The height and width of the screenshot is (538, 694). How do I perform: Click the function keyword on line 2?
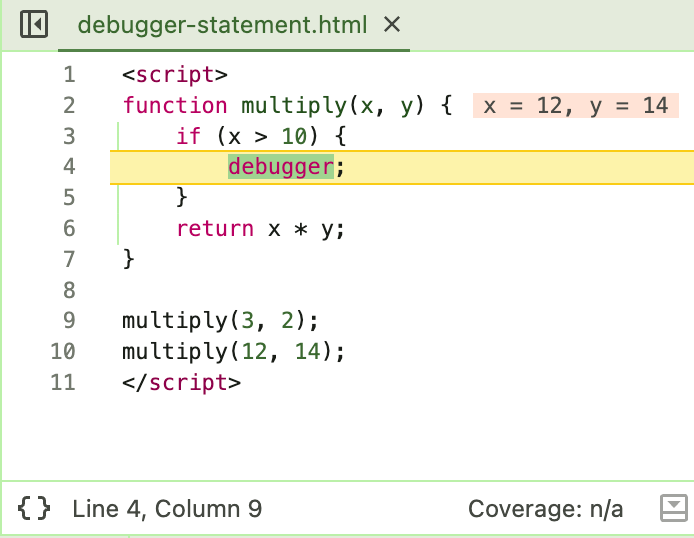pyautogui.click(x=175, y=105)
